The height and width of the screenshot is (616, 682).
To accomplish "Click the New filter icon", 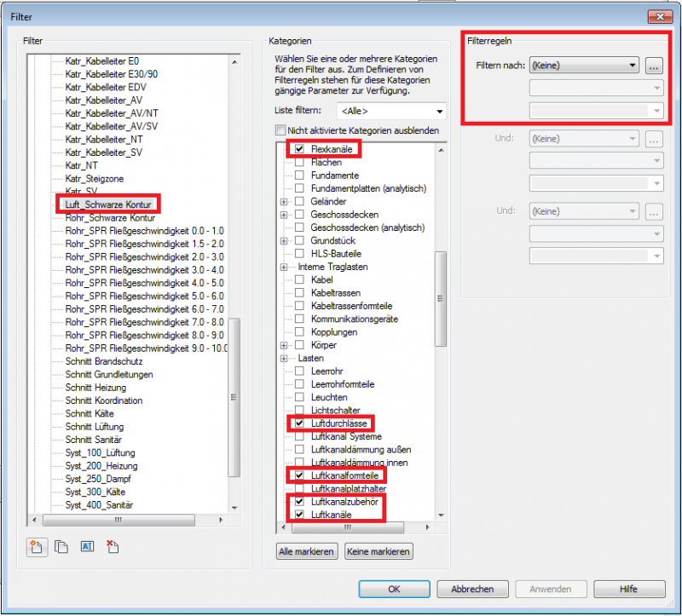I will [37, 547].
